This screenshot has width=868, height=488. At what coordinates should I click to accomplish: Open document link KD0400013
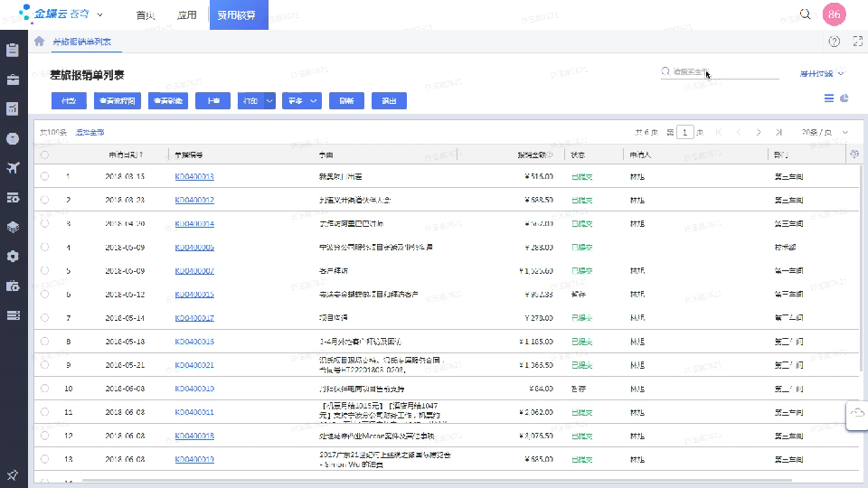tap(194, 176)
